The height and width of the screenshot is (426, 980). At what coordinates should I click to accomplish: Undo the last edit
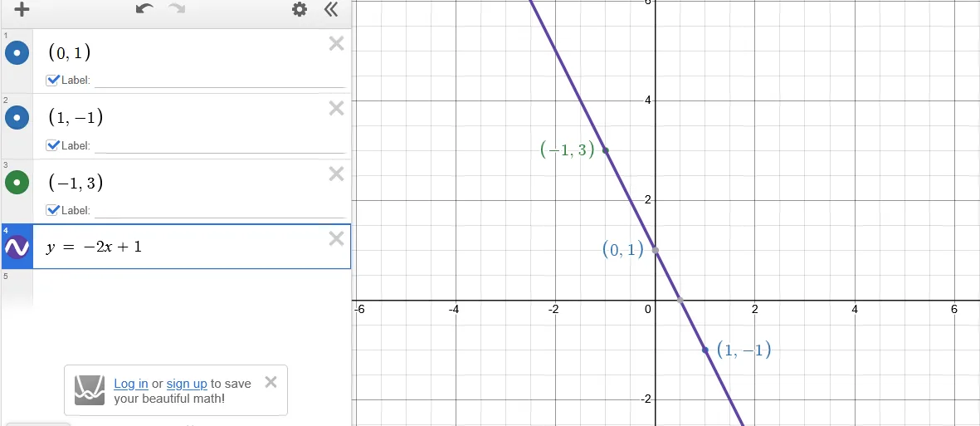[144, 9]
